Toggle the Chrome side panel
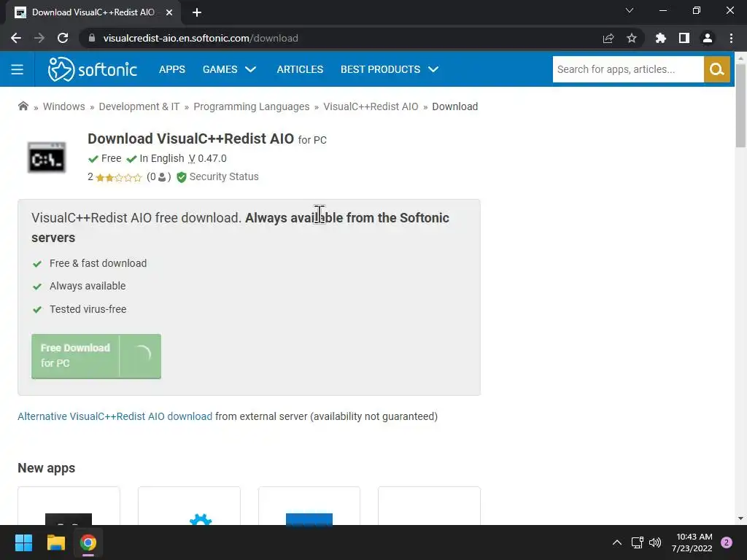The image size is (747, 560). click(684, 38)
